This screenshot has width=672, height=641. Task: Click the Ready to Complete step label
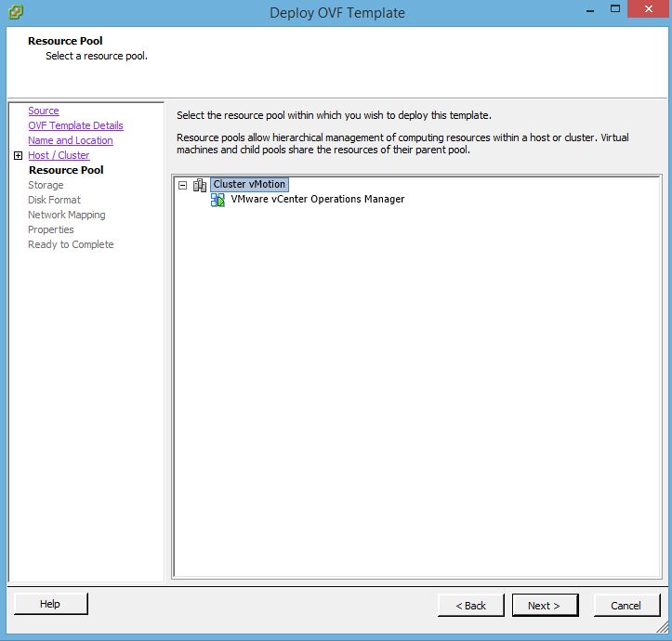pos(72,244)
